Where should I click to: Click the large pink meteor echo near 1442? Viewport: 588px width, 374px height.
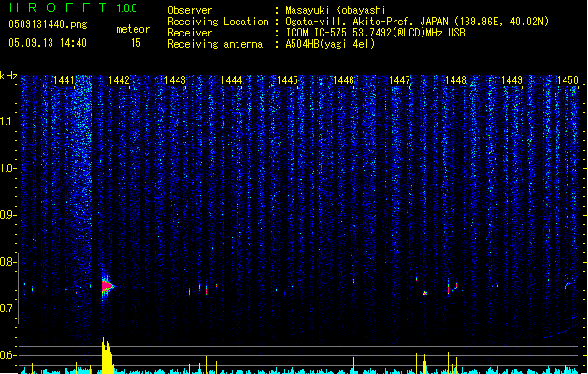click(107, 286)
